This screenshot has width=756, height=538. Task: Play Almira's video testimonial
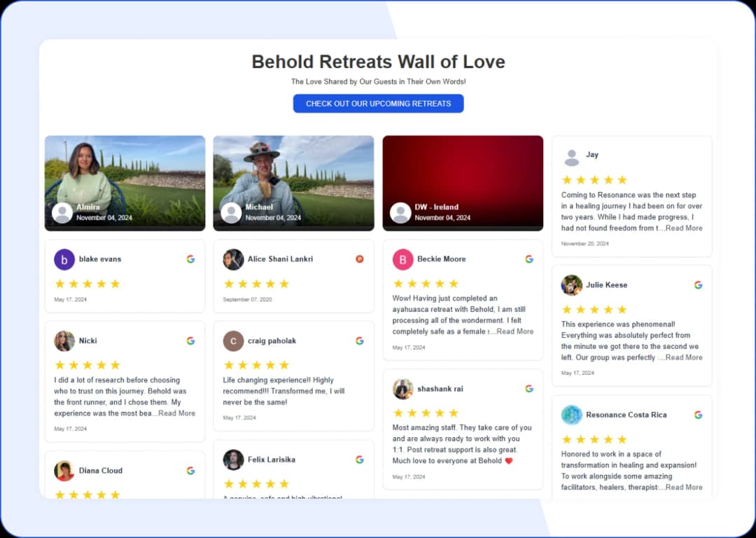click(x=125, y=182)
